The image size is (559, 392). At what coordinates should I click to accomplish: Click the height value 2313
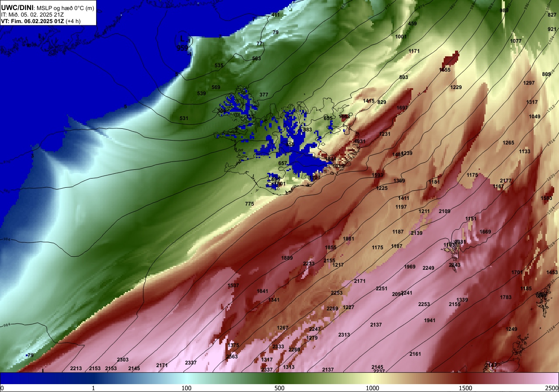click(x=344, y=335)
